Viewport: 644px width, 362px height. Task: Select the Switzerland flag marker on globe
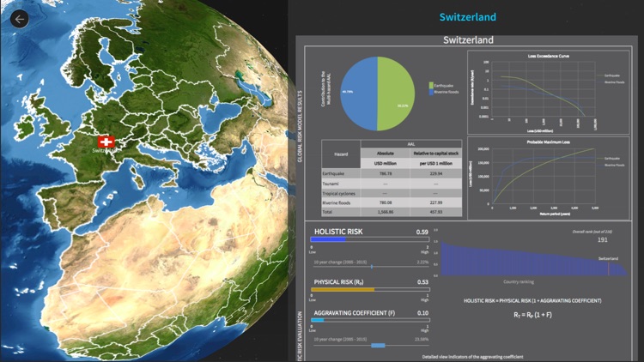(x=106, y=142)
